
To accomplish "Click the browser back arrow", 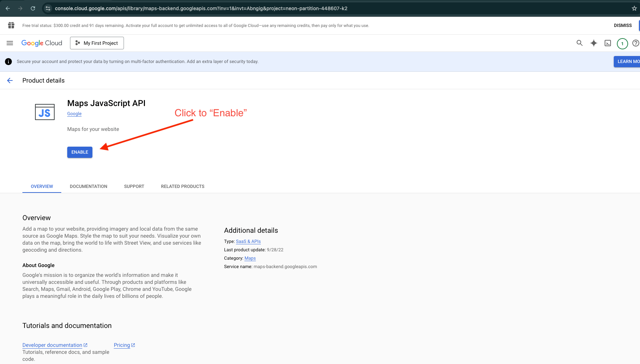I will (8, 8).
